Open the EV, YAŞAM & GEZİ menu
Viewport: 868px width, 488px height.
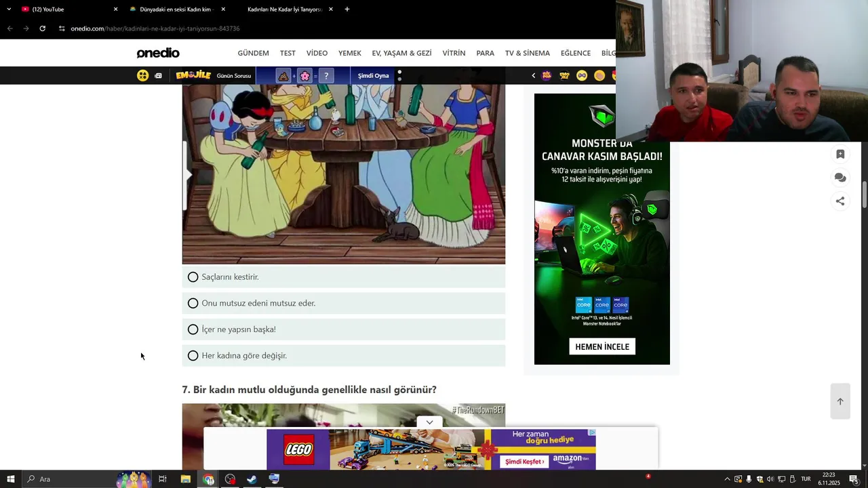401,53
